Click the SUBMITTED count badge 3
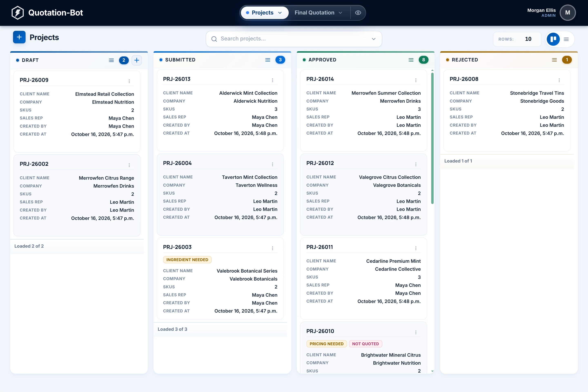Screen dimensions: 588x392 280,60
